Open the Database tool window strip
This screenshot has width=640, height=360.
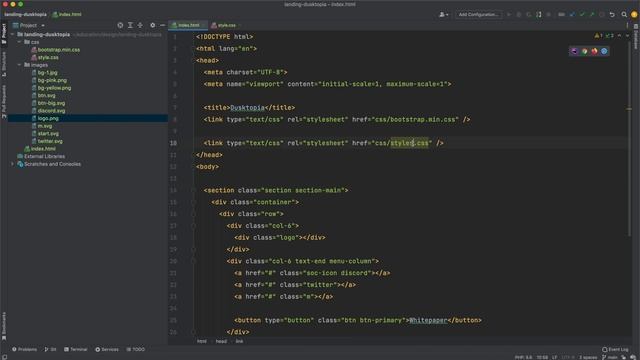[x=636, y=36]
